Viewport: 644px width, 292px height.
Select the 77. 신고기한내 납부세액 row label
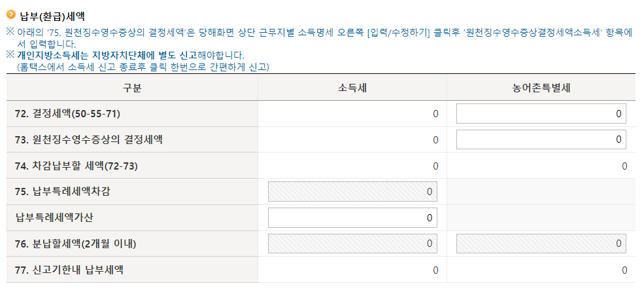[x=69, y=270]
